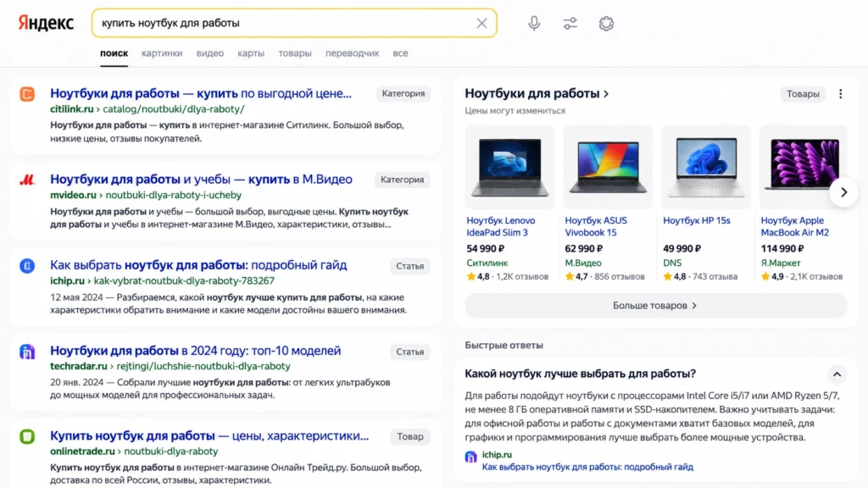Open ichip.ru source in quick answer
The image size is (868, 488).
tap(497, 454)
